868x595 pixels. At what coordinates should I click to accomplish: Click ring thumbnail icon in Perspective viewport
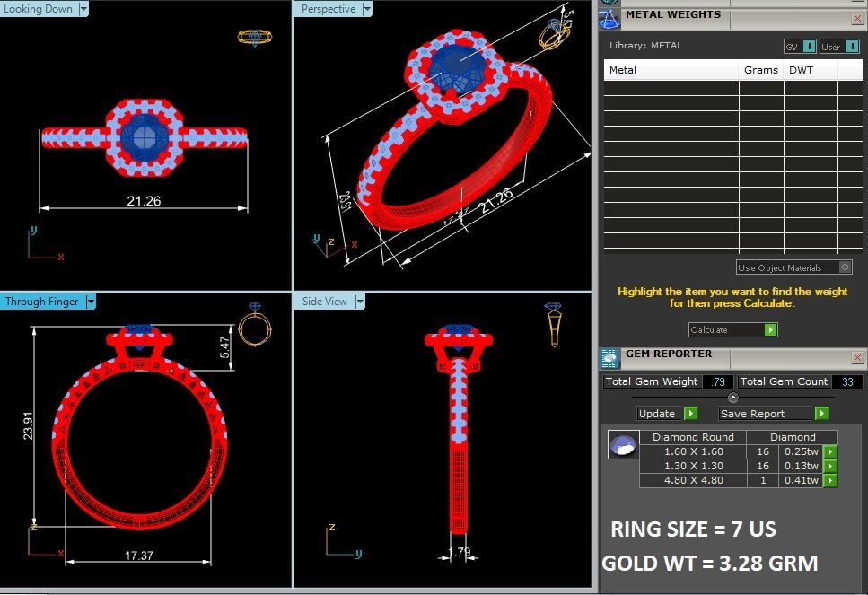pos(551,36)
